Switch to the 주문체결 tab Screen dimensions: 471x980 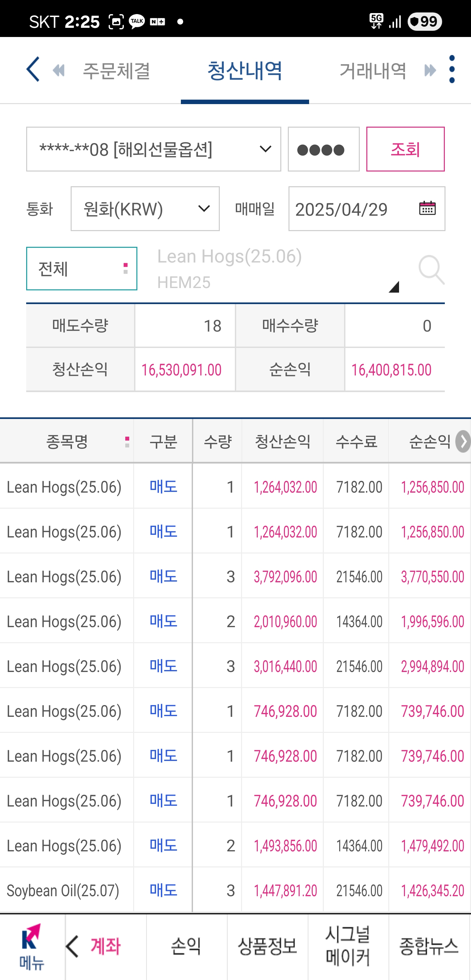pos(116,71)
